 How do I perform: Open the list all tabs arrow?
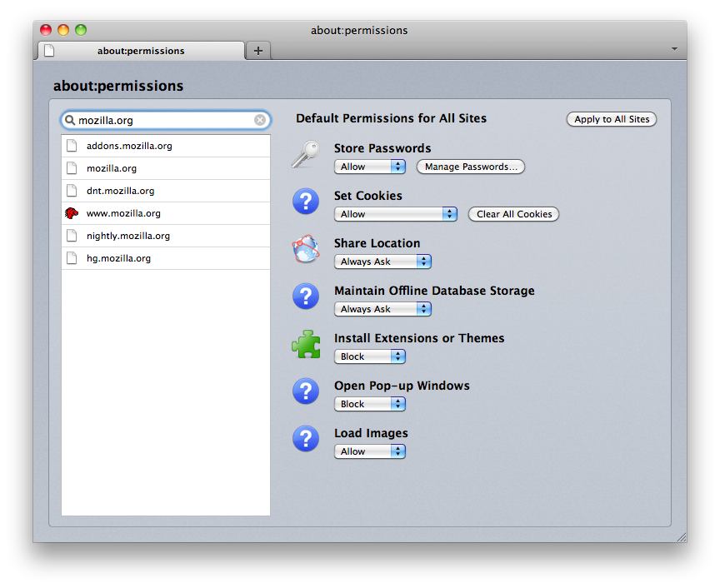tap(673, 50)
